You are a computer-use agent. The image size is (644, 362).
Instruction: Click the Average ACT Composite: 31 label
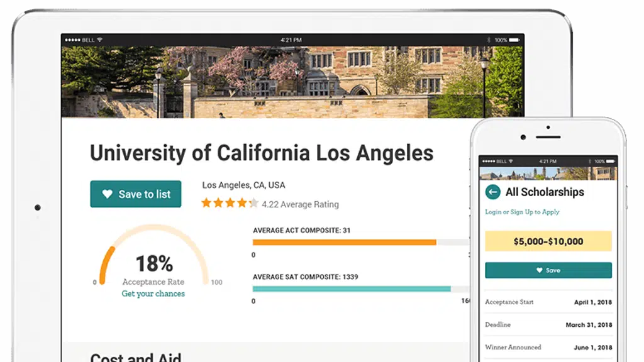tap(302, 230)
